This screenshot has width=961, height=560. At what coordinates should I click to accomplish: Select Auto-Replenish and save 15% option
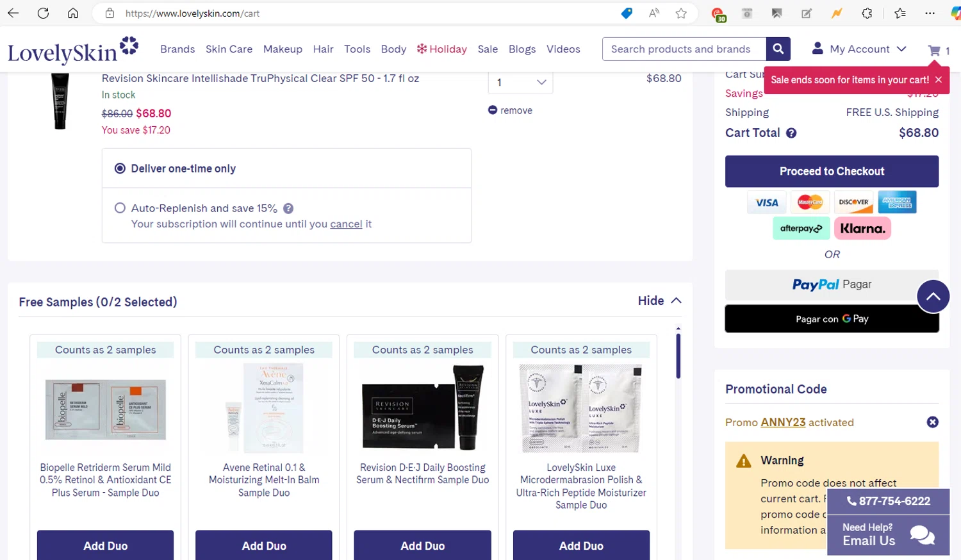point(120,208)
